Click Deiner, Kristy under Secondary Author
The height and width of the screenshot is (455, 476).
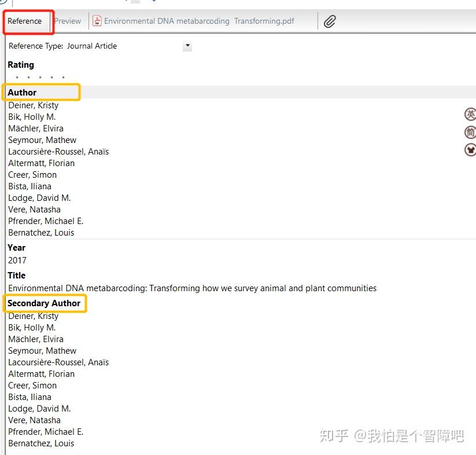coord(34,316)
